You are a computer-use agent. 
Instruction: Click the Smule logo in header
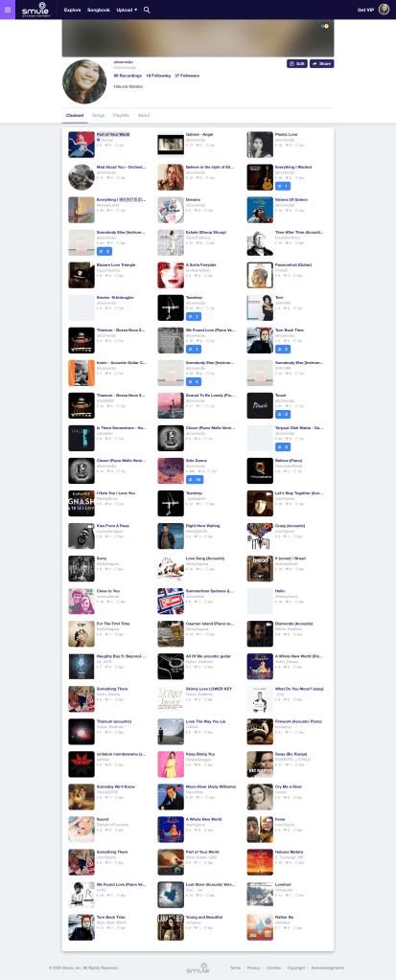(x=34, y=10)
